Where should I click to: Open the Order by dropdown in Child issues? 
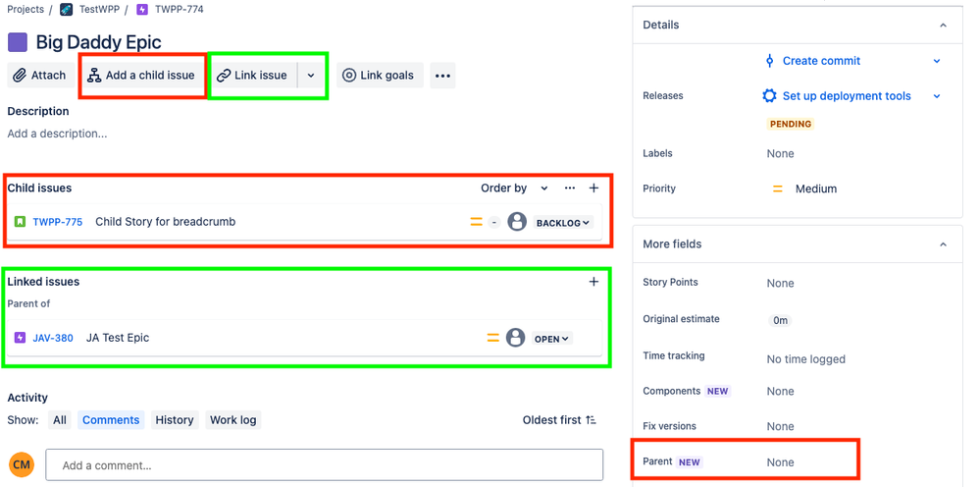click(514, 189)
